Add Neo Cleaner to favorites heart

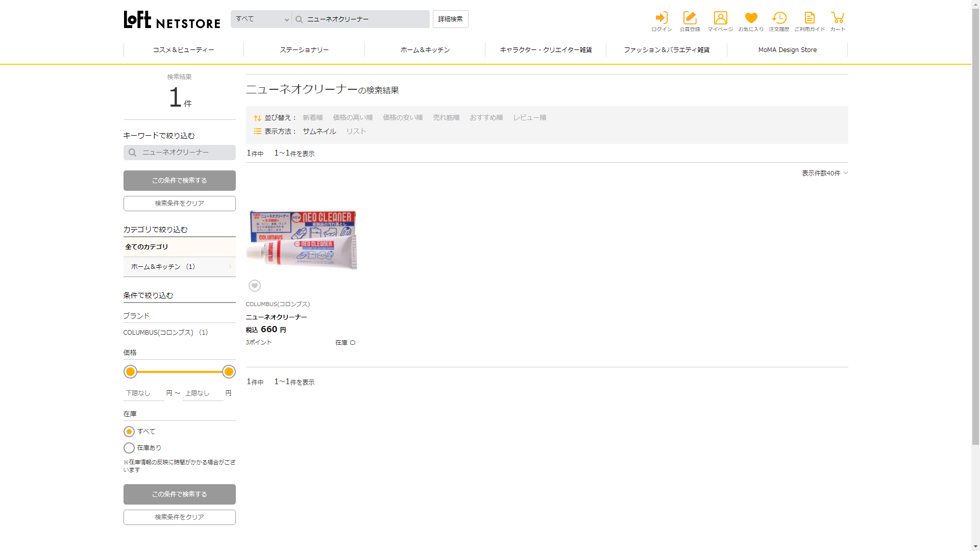[x=255, y=286]
